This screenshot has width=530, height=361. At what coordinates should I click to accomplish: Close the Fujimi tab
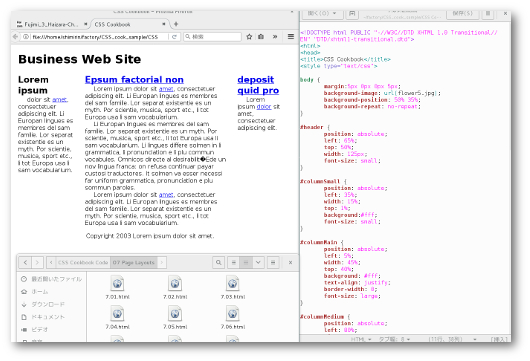click(x=86, y=24)
